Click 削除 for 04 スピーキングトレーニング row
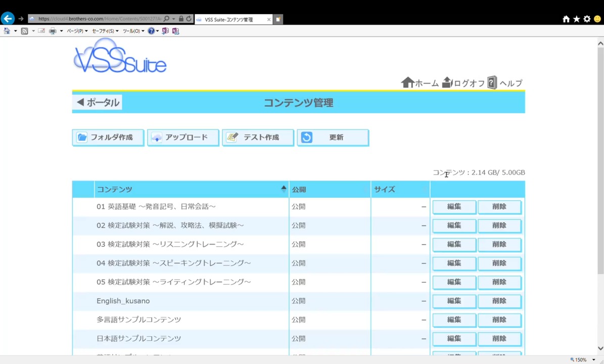604x364 pixels. pos(499,263)
